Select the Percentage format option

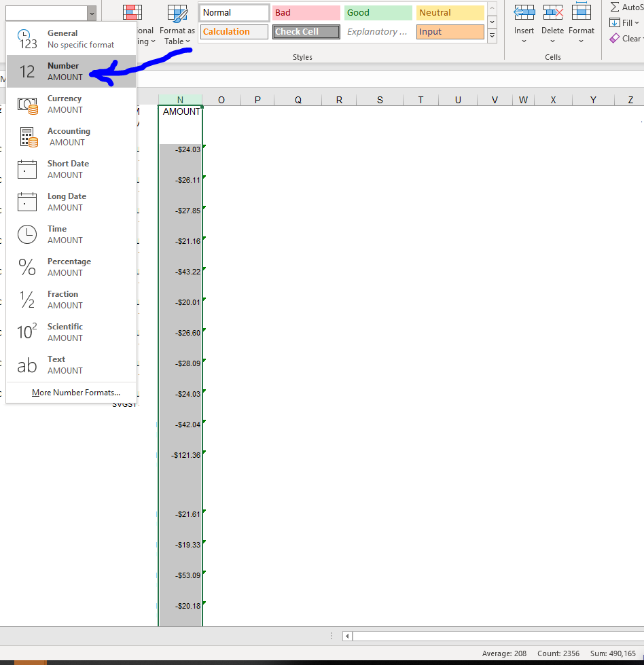69,266
